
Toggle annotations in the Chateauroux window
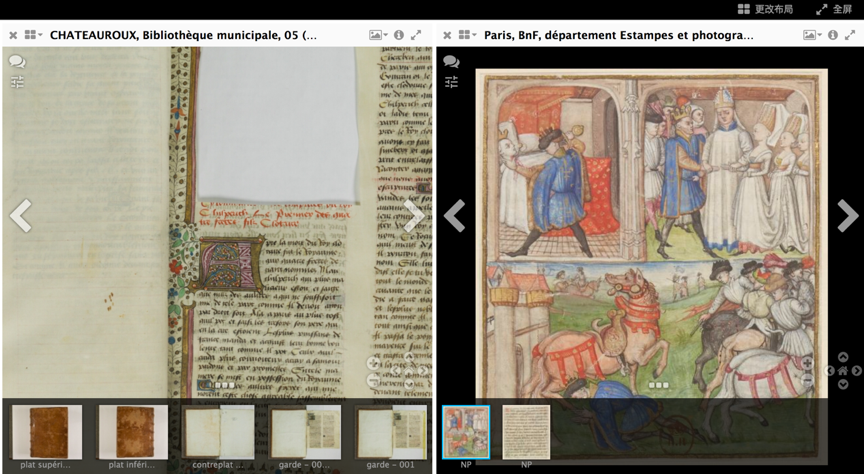pyautogui.click(x=17, y=61)
